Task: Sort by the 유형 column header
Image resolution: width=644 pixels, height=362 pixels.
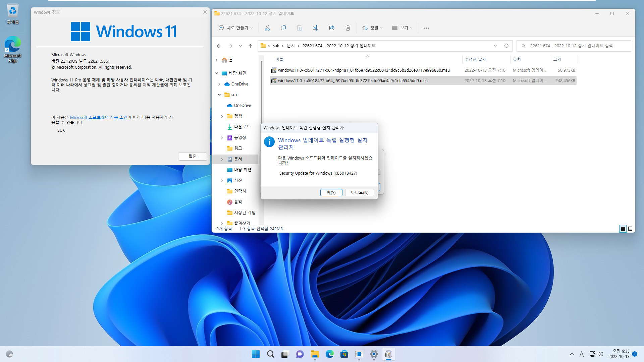Action: pyautogui.click(x=530, y=59)
